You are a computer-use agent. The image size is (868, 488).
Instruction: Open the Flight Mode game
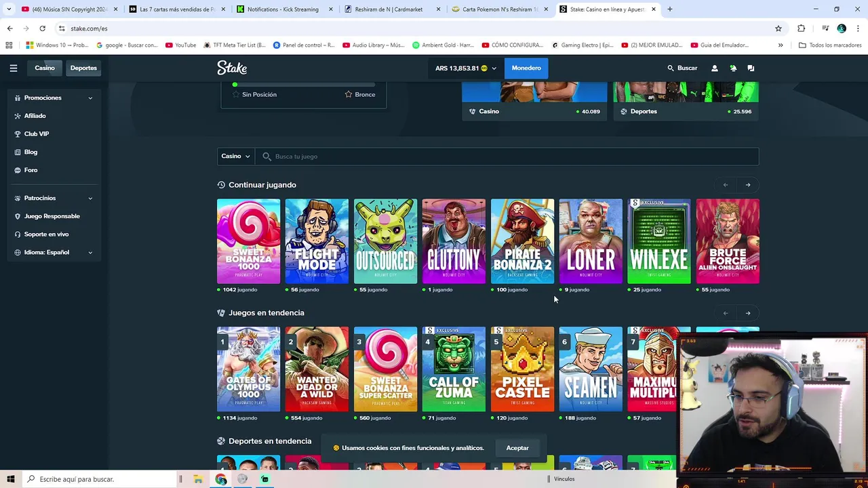tap(317, 241)
